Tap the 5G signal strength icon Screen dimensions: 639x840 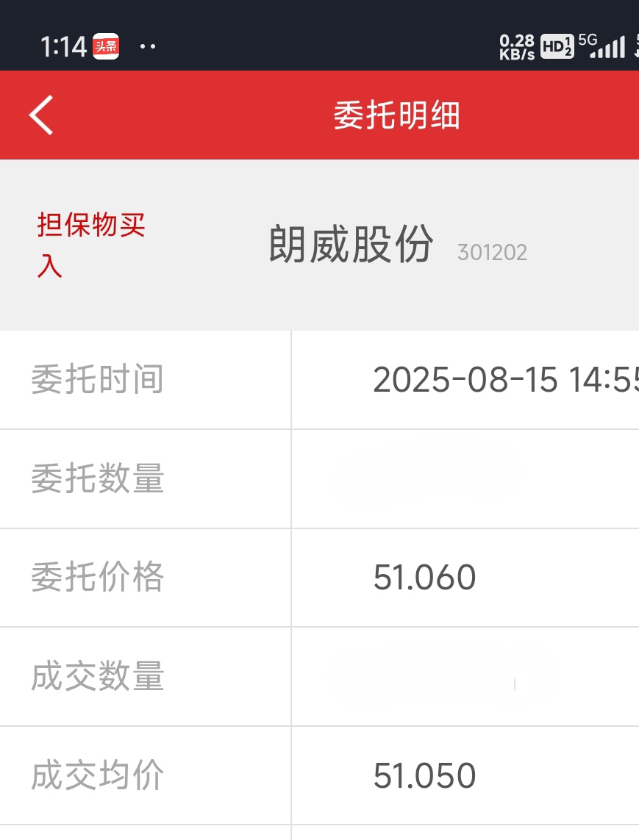click(601, 46)
